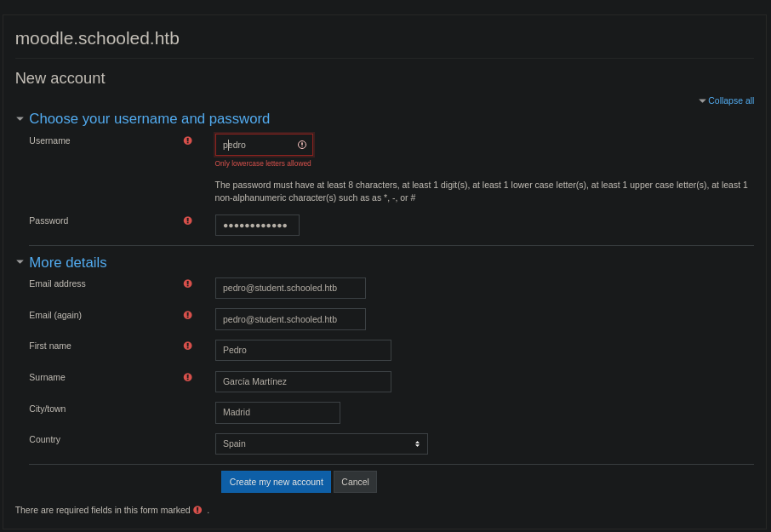Click required icon beside Email address label

point(188,283)
